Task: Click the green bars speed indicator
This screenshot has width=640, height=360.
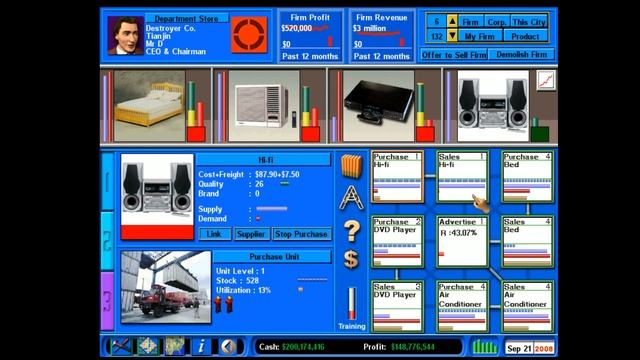Action: coord(484,347)
